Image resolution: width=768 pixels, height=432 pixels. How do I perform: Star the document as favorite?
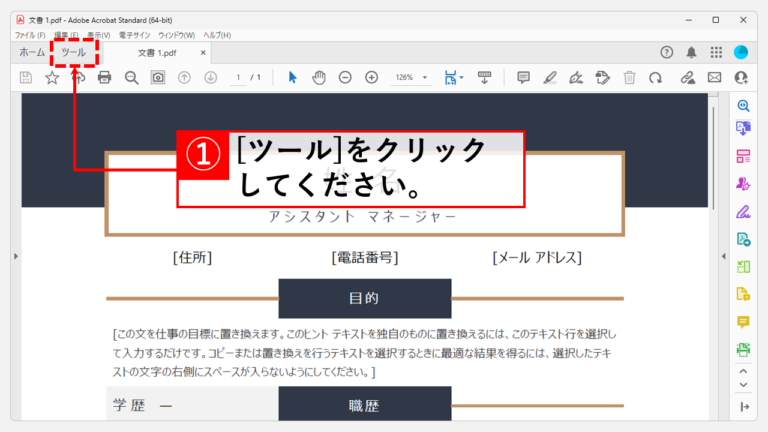coord(52,77)
